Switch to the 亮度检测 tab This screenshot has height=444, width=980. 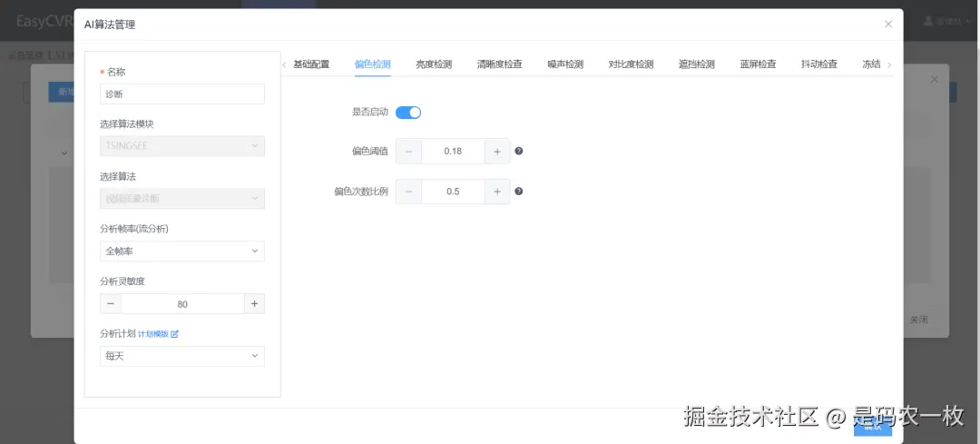coord(434,64)
